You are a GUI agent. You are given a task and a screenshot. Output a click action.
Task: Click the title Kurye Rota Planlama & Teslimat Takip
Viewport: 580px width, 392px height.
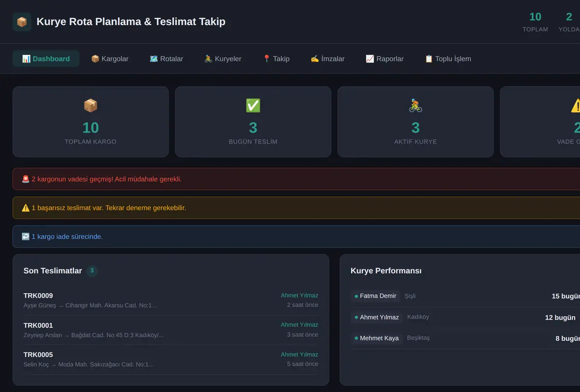click(131, 22)
